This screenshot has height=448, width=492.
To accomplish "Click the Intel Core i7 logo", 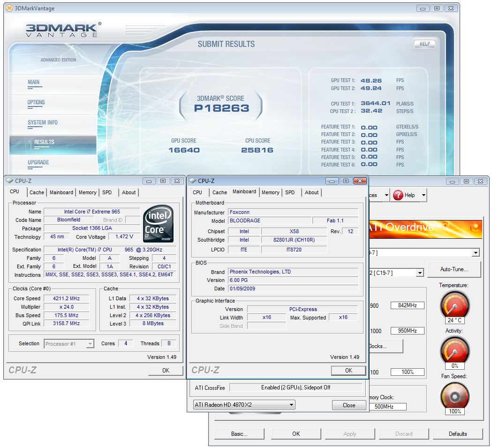I will [x=159, y=223].
